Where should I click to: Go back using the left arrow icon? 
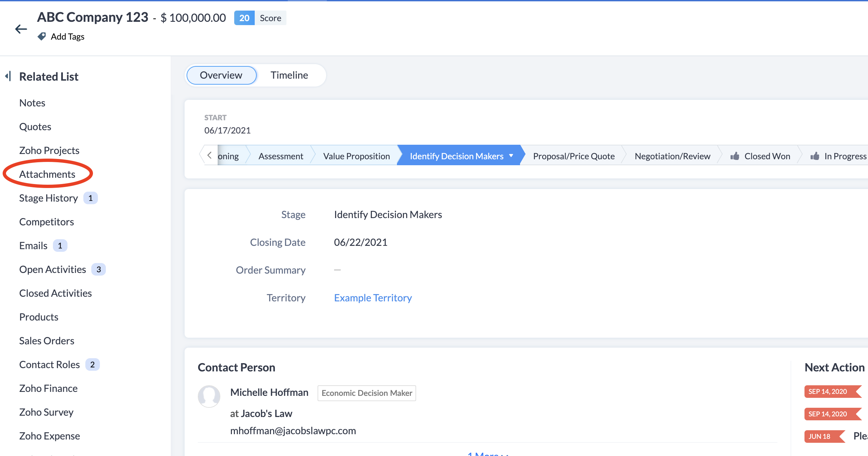(x=21, y=29)
